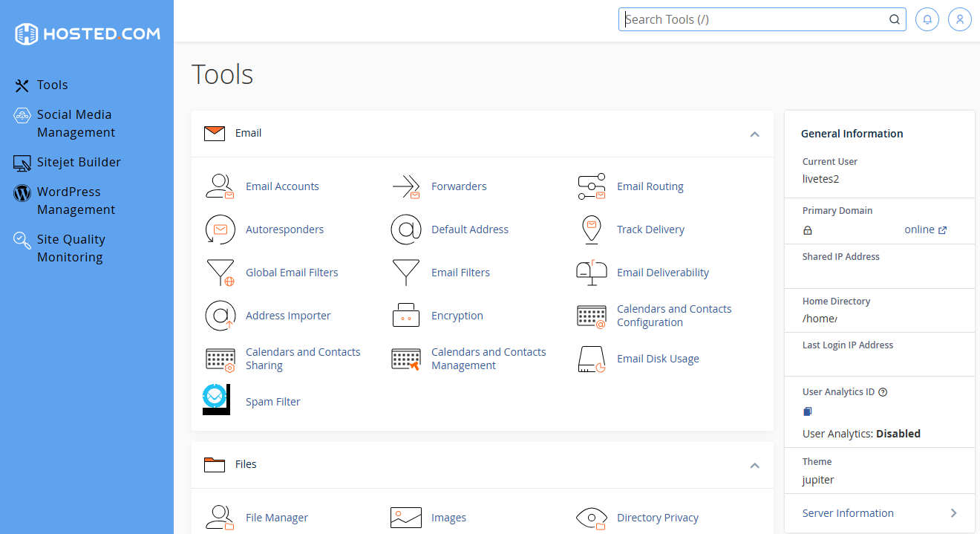Image resolution: width=980 pixels, height=534 pixels.
Task: Click the current user livetes2 text
Action: click(820, 179)
